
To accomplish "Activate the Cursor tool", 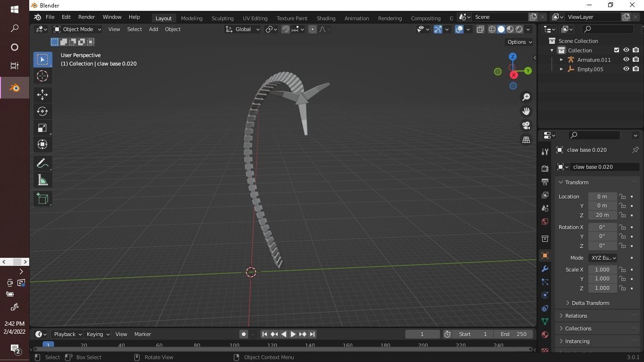I will click(42, 76).
